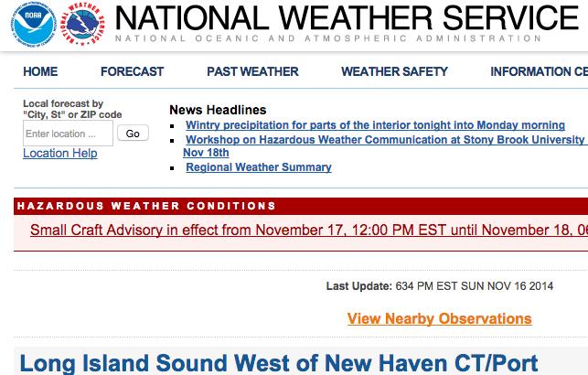Open the Wintry precipitation headline link

(x=375, y=125)
